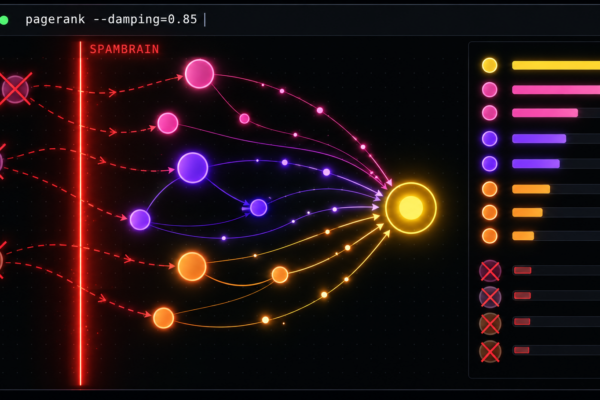The image size is (600, 400).
Task: Click the yellow rank bar
Action: pos(556,65)
